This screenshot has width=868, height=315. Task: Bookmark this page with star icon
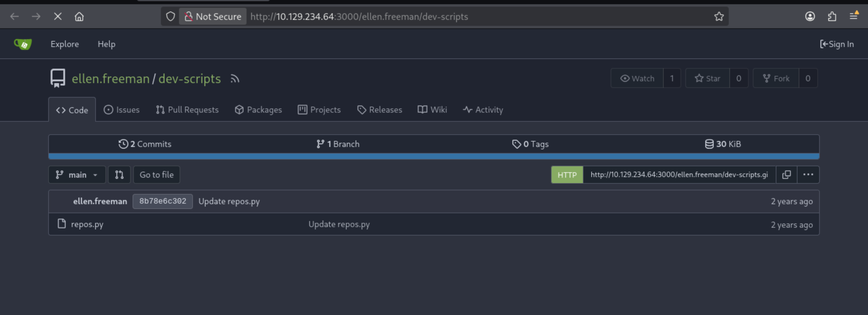point(719,17)
